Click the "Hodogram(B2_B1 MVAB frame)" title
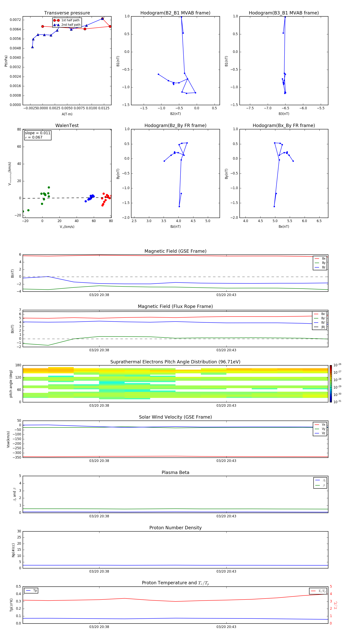The height and width of the screenshot is (644, 351). pos(175,13)
